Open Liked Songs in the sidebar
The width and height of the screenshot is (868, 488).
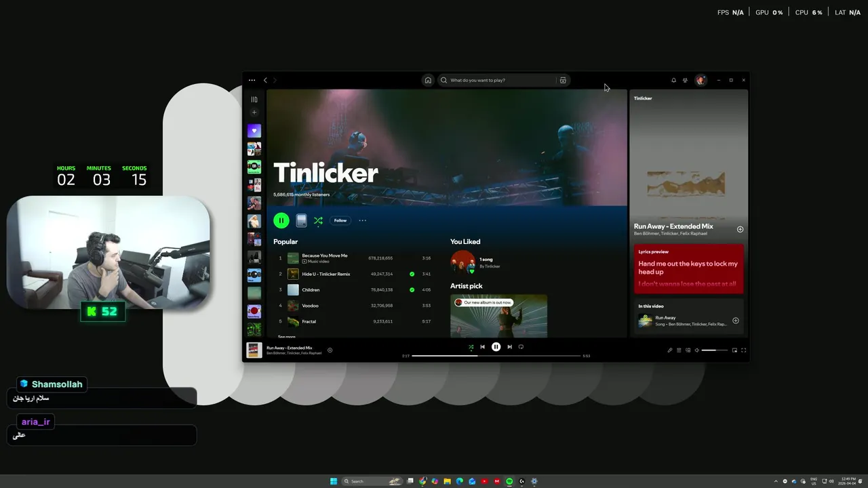(254, 131)
